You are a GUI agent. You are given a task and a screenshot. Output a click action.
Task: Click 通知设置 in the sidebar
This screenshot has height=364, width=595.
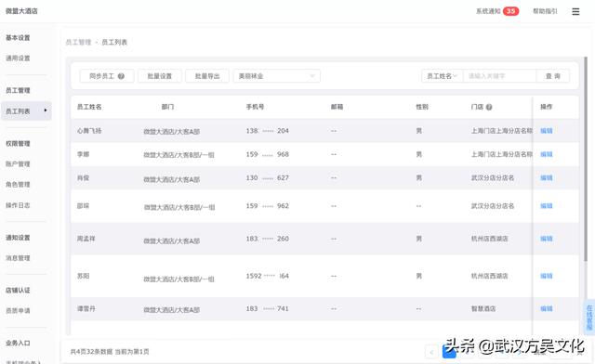[x=18, y=238]
